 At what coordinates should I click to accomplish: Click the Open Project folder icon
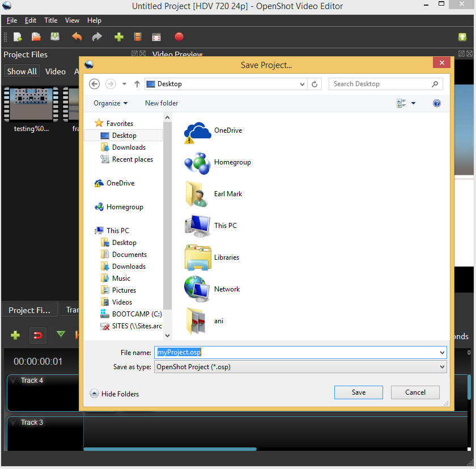tap(36, 37)
